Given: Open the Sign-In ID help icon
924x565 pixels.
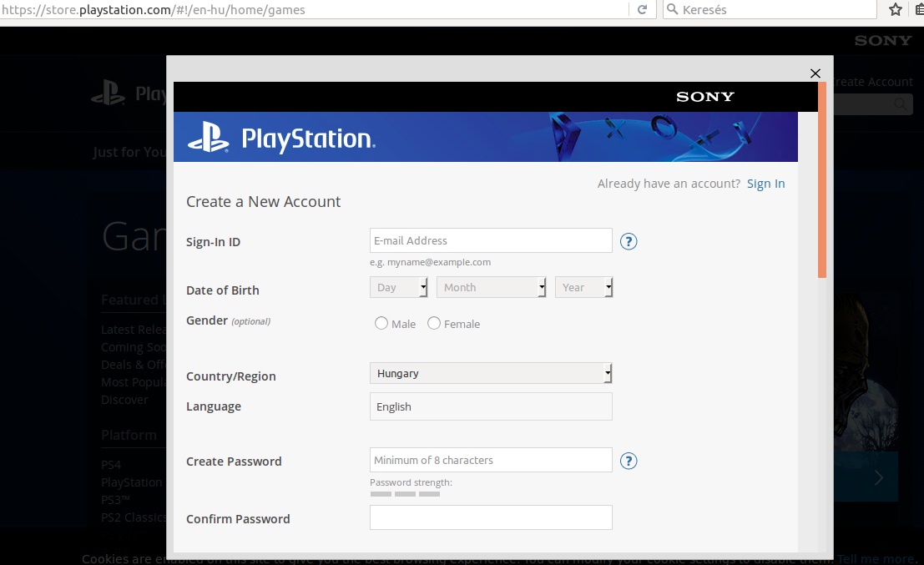Looking at the screenshot, I should tap(629, 241).
